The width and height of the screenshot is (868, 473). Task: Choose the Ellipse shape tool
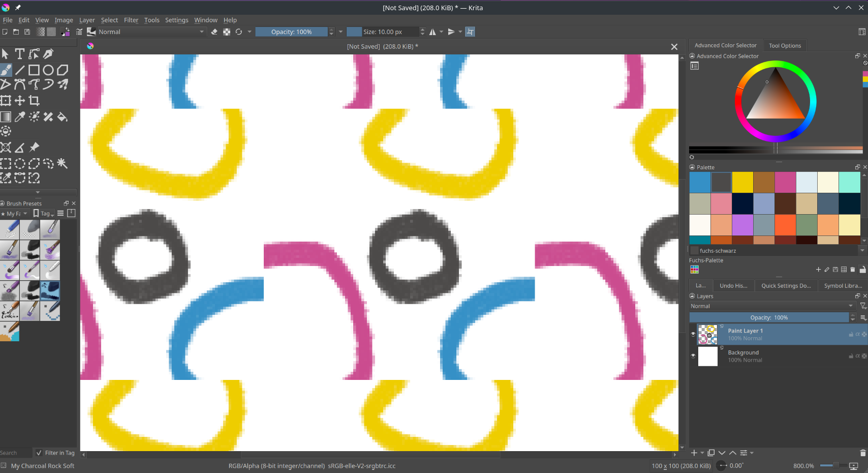pyautogui.click(x=48, y=70)
